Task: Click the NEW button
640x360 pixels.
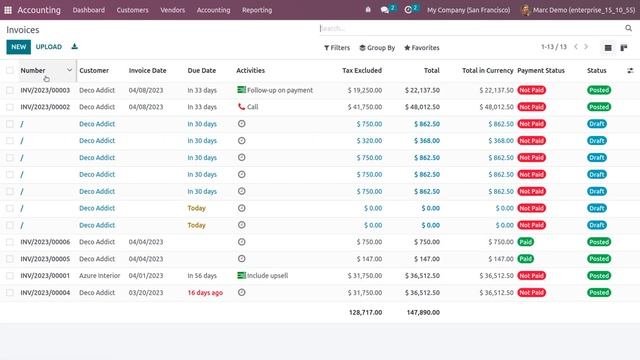Action: pos(18,47)
